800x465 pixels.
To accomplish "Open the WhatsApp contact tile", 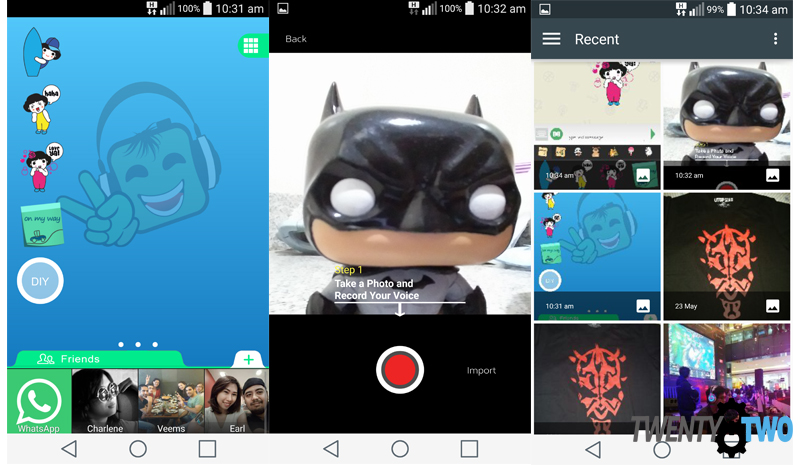I will point(39,401).
